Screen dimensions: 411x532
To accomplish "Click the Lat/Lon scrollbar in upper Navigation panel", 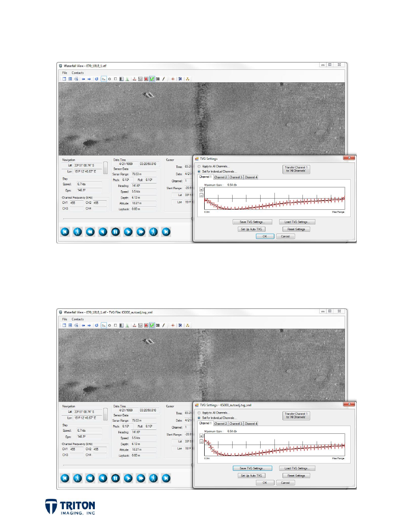I will click(106, 168).
